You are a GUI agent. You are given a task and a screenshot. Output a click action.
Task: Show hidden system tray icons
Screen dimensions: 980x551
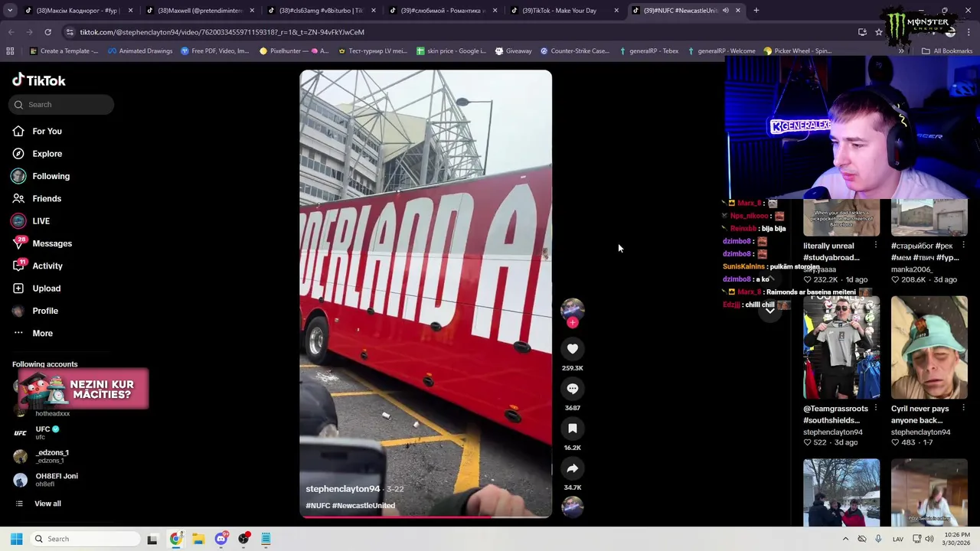pos(845,539)
